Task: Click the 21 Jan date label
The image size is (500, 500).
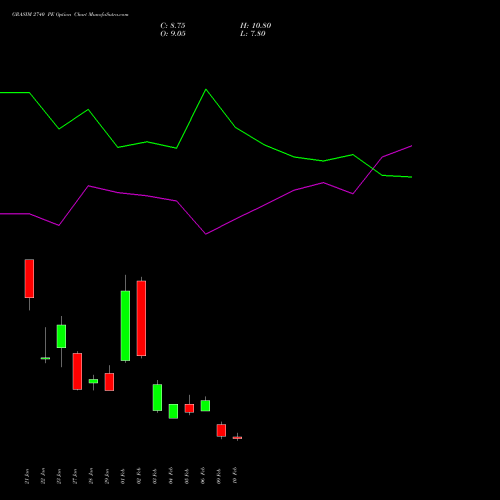Action: pos(27,476)
